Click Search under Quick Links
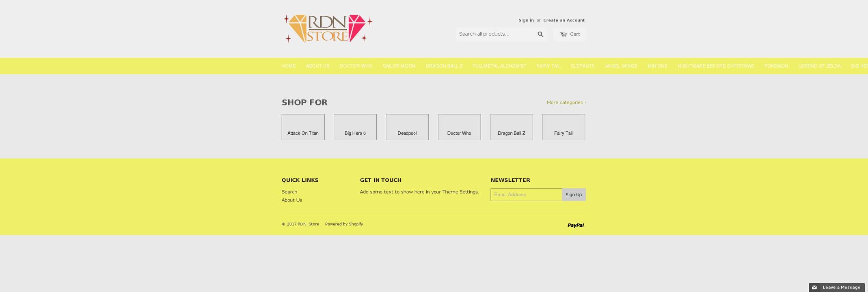Image resolution: width=868 pixels, height=292 pixels. pyautogui.click(x=289, y=192)
